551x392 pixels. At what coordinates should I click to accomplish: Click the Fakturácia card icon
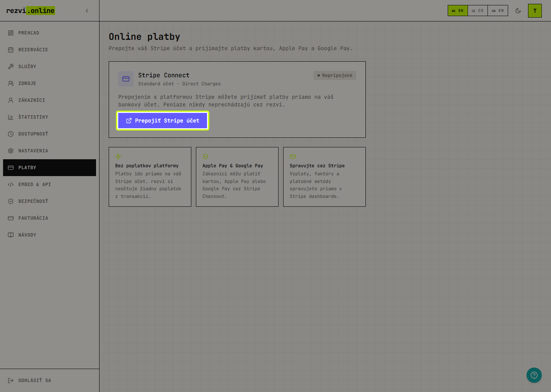(11, 218)
